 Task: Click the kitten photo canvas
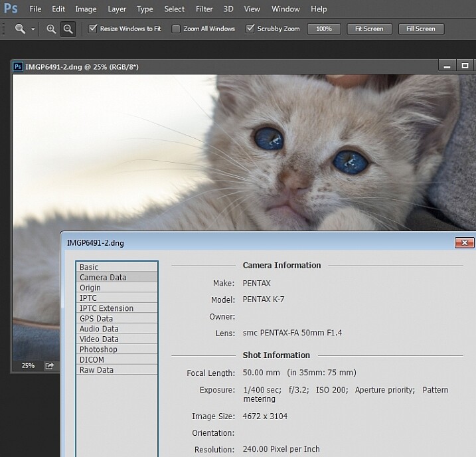(x=243, y=152)
